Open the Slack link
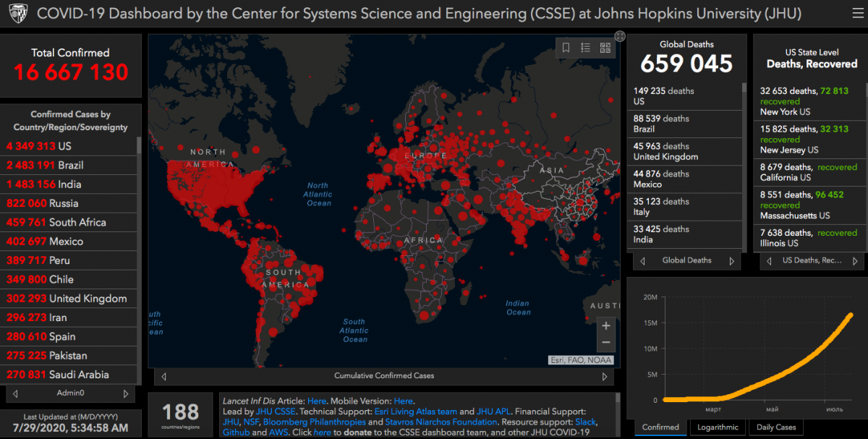868x439 pixels. click(586, 422)
